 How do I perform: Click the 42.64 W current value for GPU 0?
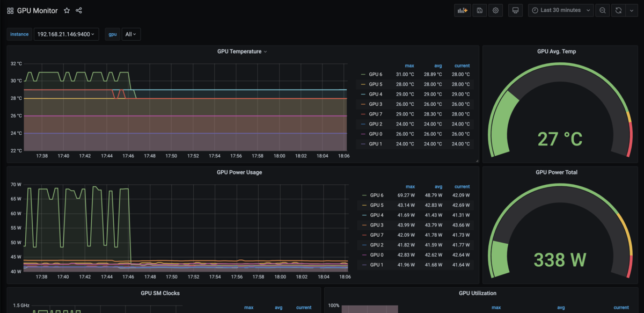coord(461,255)
